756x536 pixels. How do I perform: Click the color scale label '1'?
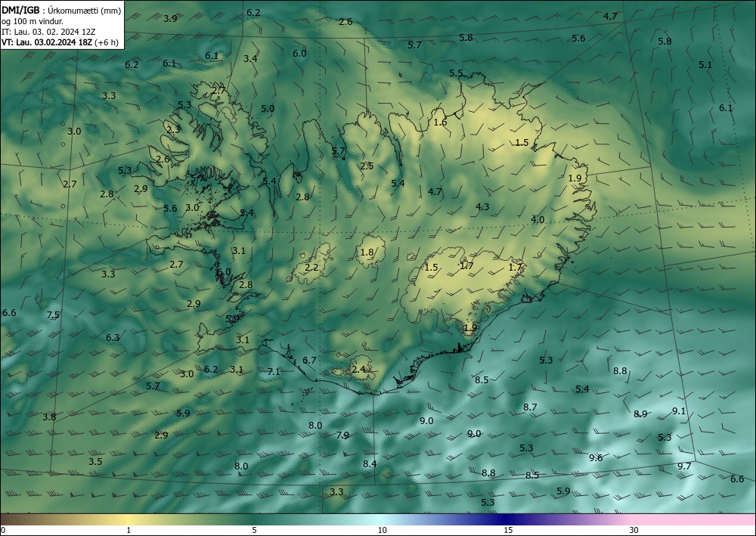point(129,530)
